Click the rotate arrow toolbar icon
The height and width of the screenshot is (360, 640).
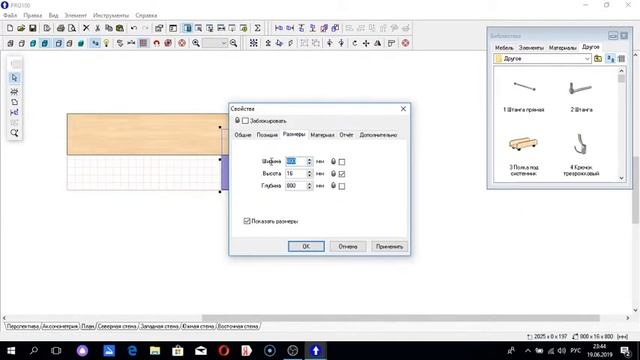click(355, 43)
